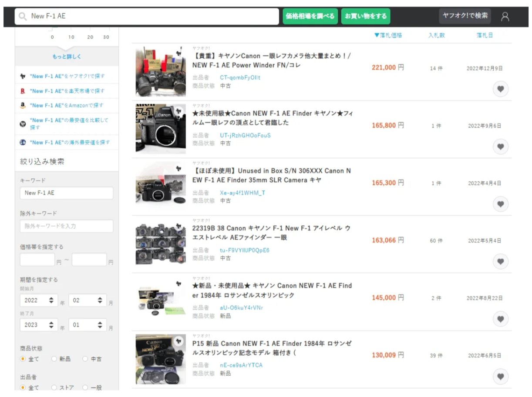Favorite the 130,009円 listing with heart icon
Viewport: 532px width, 397px height.
[501, 376]
